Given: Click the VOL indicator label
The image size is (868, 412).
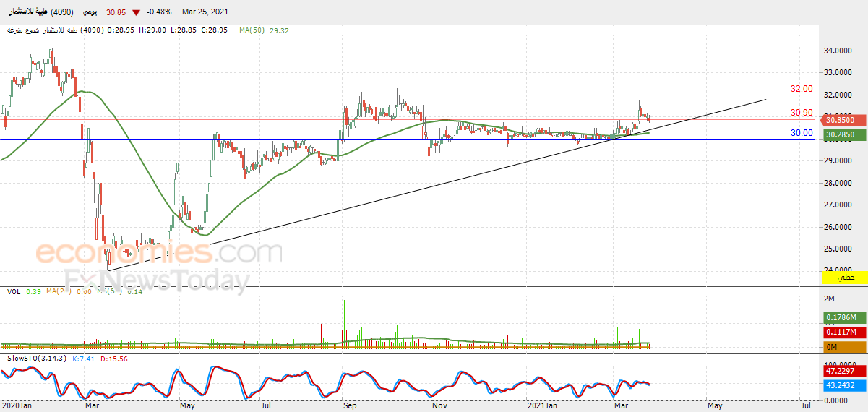Looking at the screenshot, I should (x=13, y=291).
